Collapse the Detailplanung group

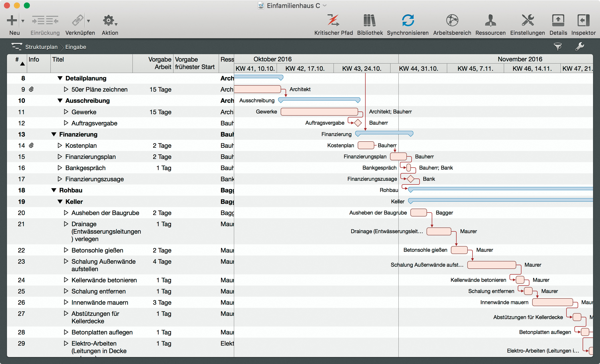pyautogui.click(x=60, y=78)
